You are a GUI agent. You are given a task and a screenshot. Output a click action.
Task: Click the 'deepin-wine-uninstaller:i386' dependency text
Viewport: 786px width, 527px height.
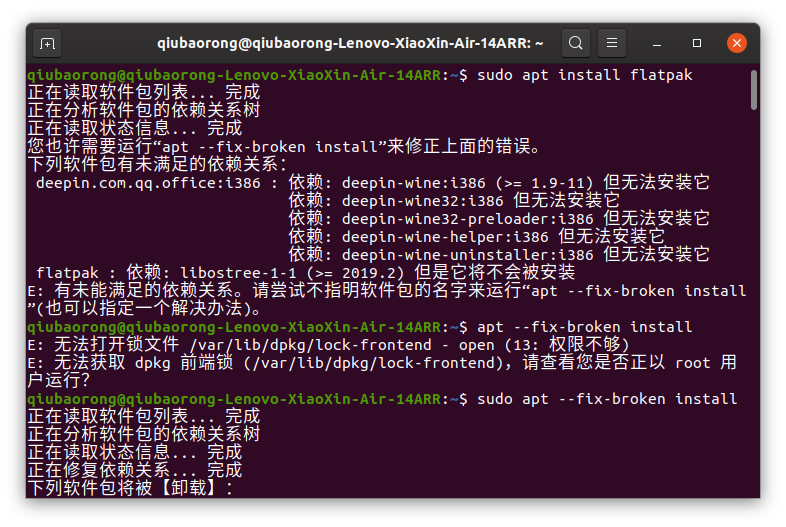[x=468, y=255]
